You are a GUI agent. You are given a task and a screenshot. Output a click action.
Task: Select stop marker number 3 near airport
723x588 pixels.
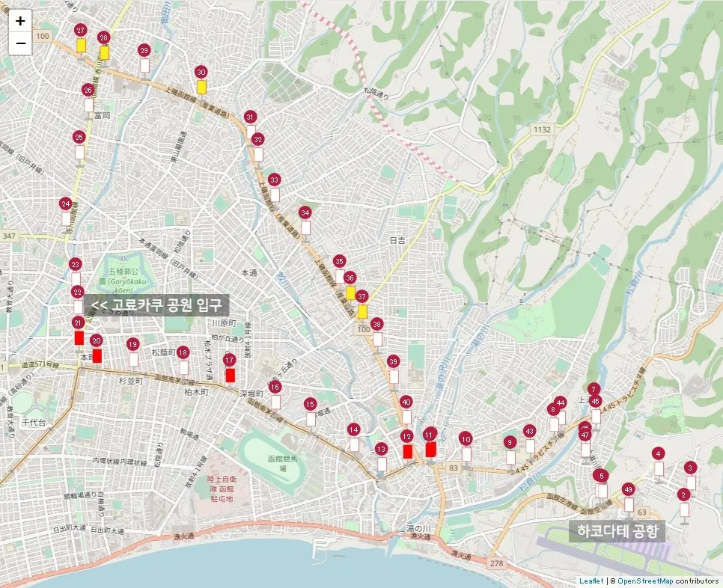[x=691, y=483]
